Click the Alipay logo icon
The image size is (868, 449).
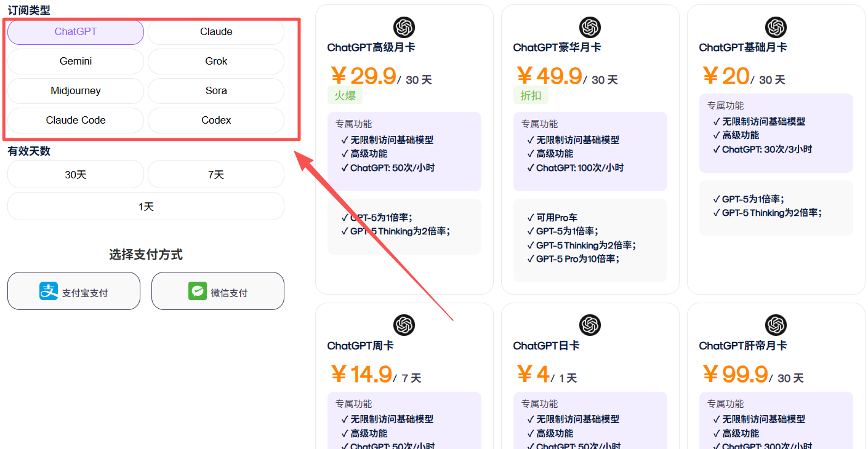point(49,291)
